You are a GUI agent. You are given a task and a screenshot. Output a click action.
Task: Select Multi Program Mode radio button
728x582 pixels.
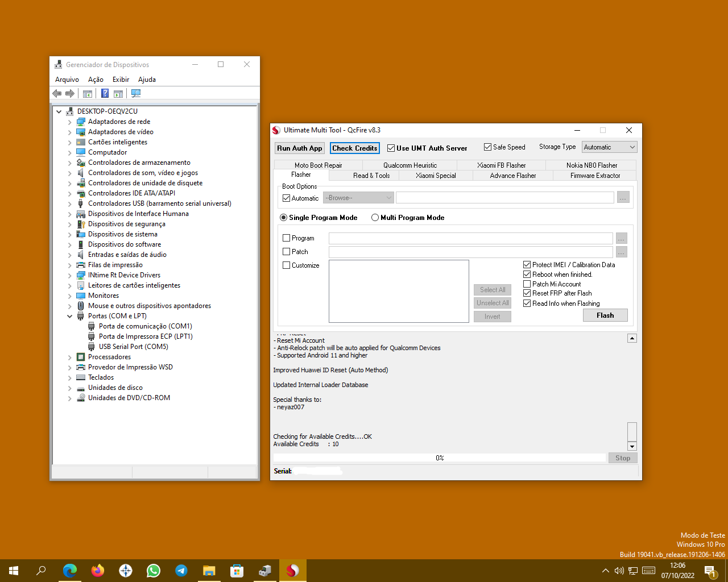pos(375,218)
